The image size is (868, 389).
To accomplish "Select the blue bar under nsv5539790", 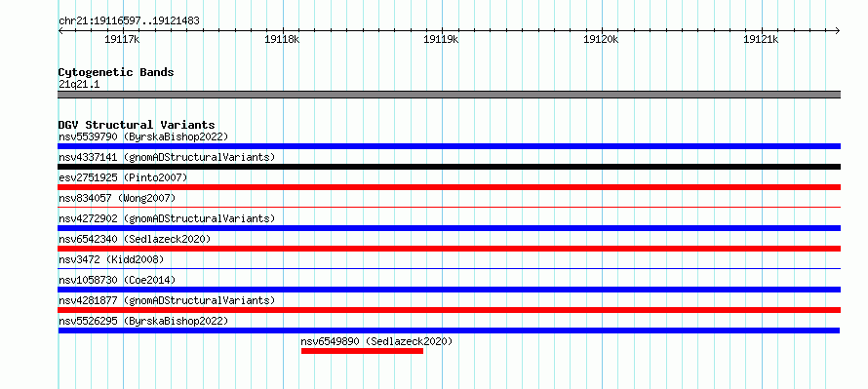I will [x=449, y=146].
